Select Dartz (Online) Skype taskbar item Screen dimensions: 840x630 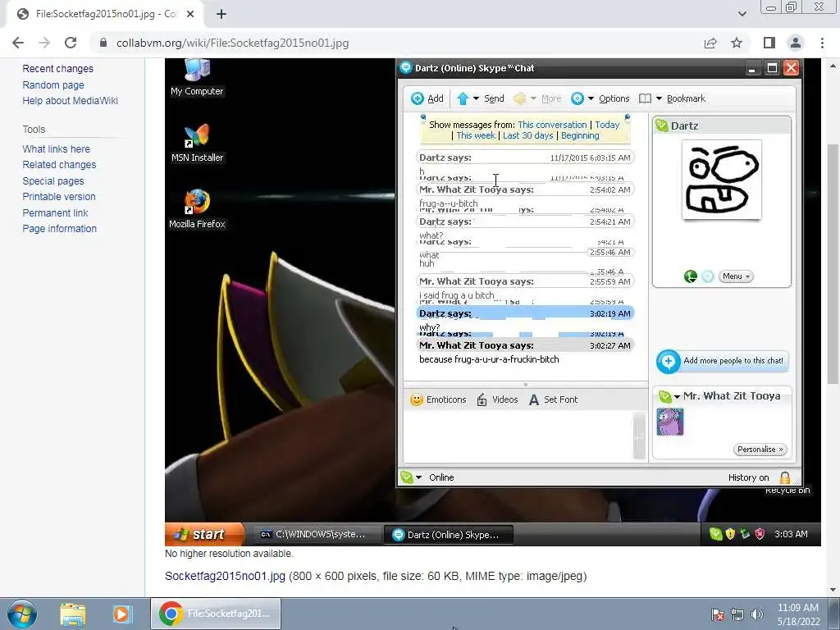[x=449, y=535]
